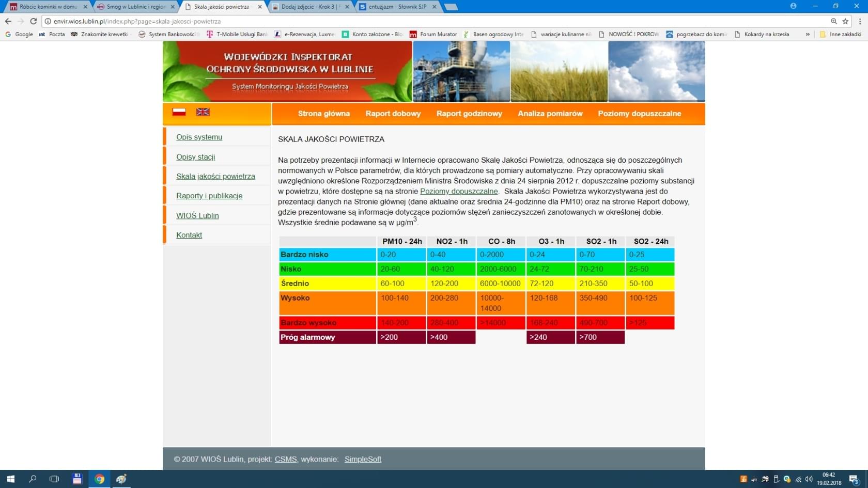
Task: Open Windows Start menu
Action: [10, 479]
